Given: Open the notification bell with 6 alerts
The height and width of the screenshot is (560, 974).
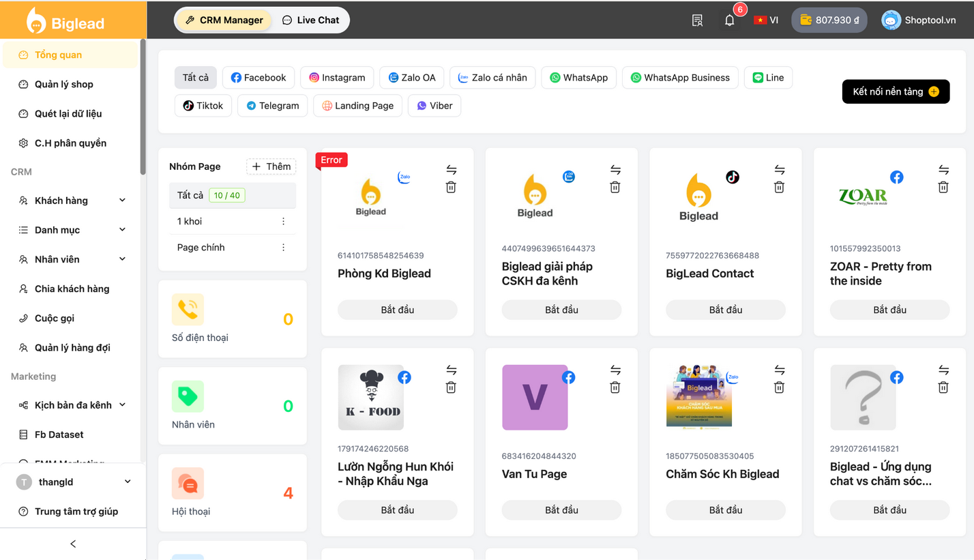Looking at the screenshot, I should 730,20.
